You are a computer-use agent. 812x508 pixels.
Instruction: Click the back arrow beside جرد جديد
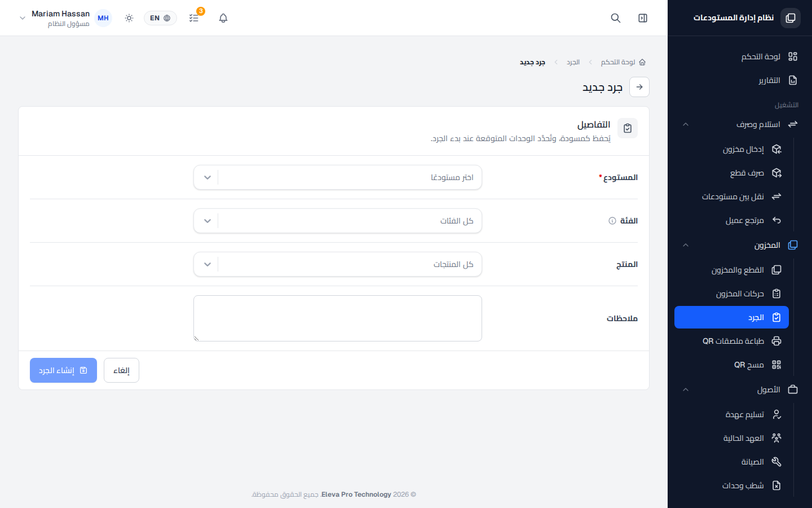[x=639, y=87]
